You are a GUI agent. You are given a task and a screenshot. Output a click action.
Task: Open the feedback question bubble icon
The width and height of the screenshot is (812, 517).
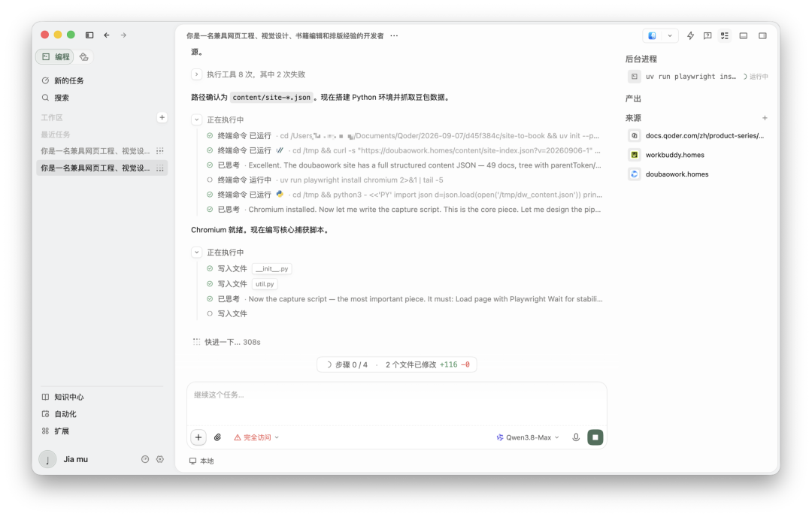tap(707, 36)
